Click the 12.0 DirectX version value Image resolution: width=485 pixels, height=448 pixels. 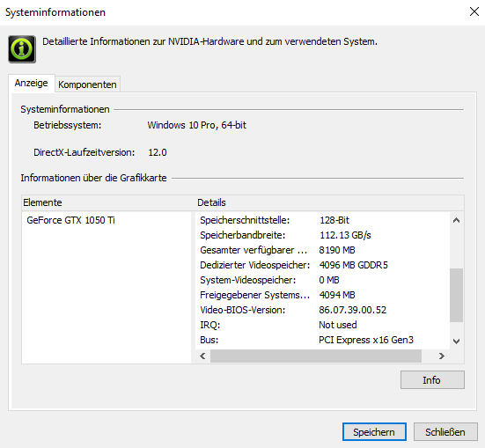point(158,152)
